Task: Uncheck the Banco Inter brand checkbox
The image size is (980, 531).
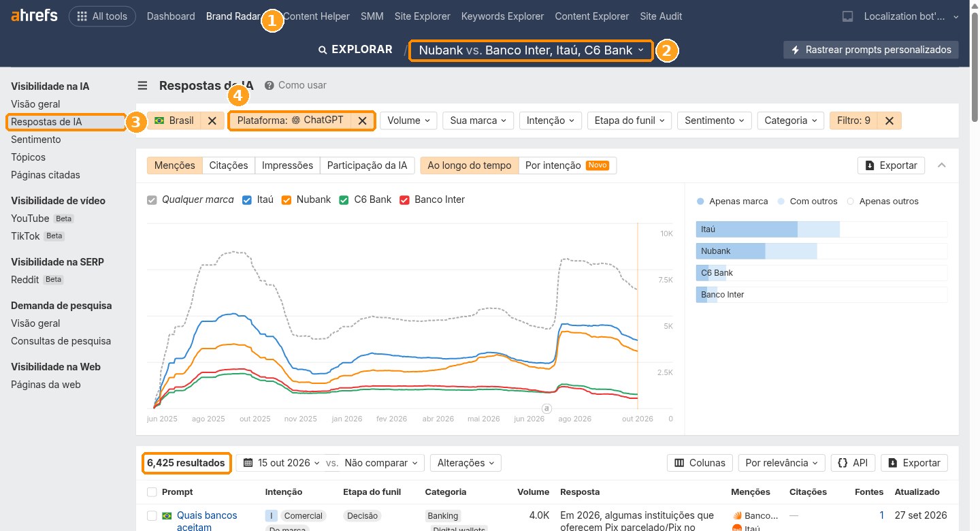Action: [x=404, y=199]
